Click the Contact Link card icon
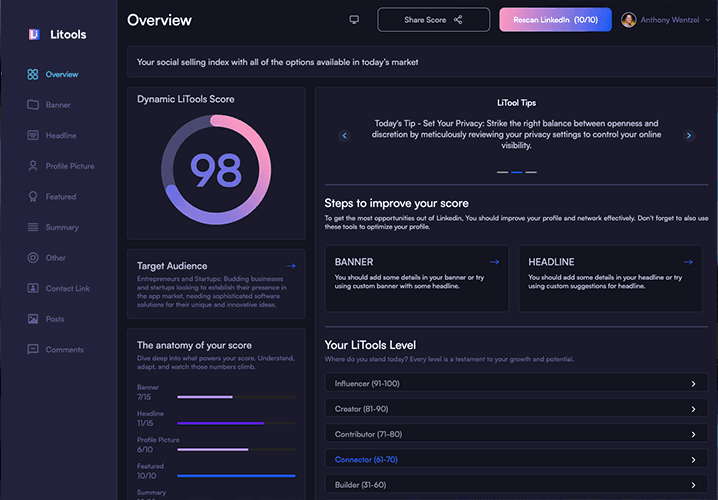 (33, 288)
